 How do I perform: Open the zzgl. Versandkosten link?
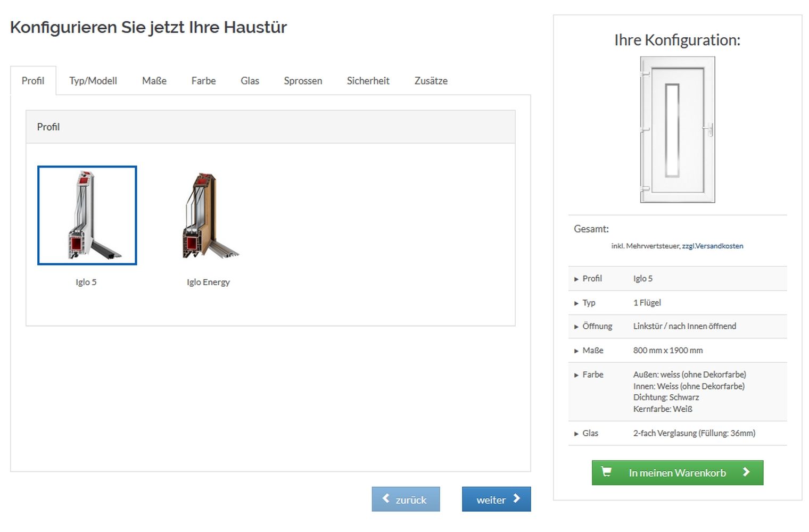[x=712, y=246]
